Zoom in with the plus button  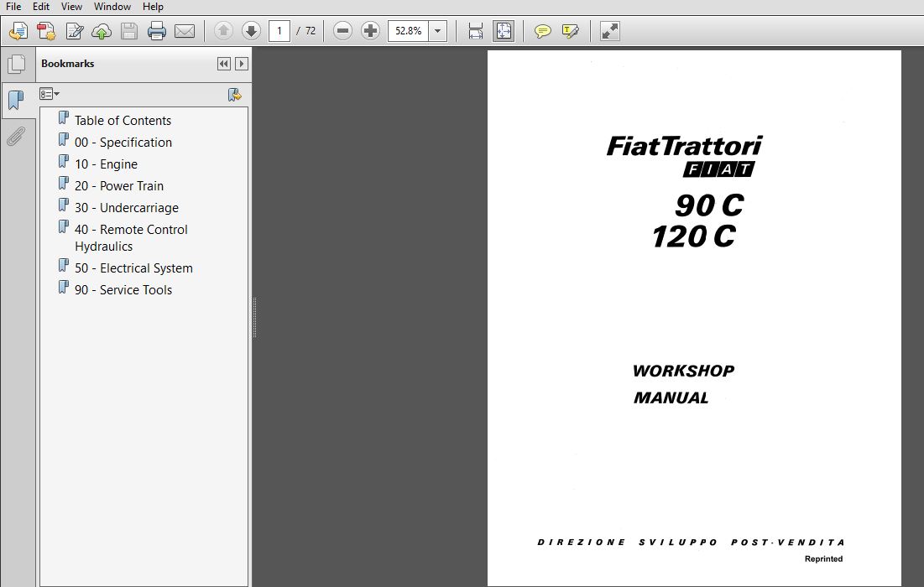tap(370, 31)
